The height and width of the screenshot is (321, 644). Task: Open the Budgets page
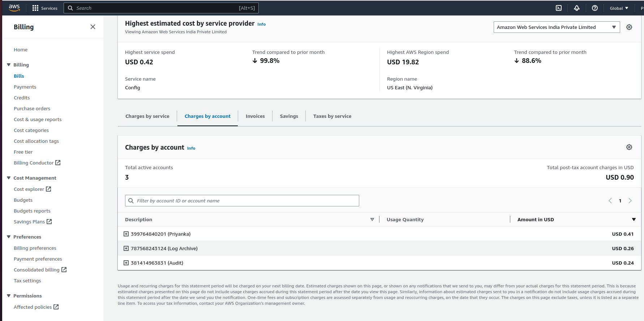point(23,200)
